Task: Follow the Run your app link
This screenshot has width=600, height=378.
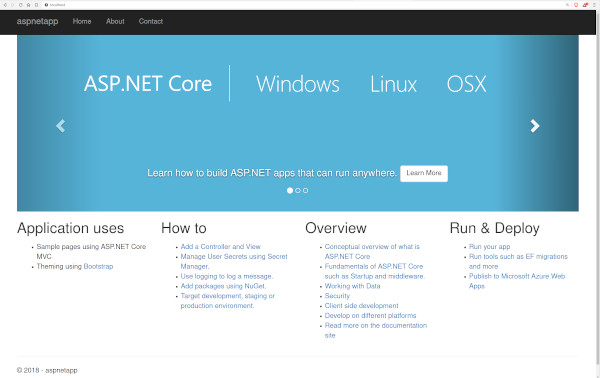Action: (489, 247)
